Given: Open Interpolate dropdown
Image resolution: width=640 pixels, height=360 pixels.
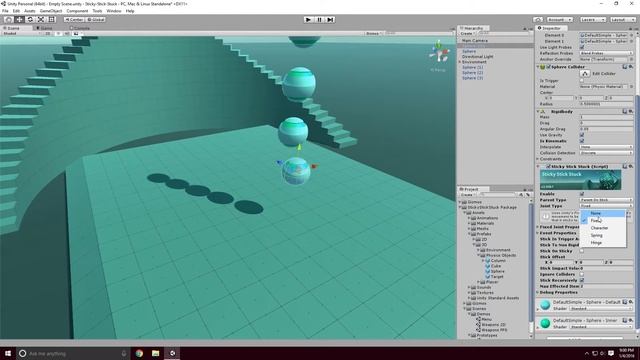Looking at the screenshot, I should (607, 147).
